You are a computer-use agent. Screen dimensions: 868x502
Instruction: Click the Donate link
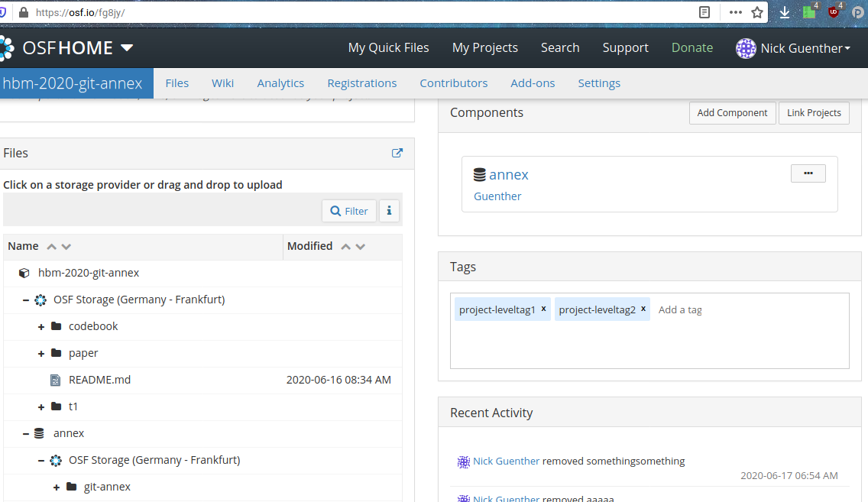point(692,48)
